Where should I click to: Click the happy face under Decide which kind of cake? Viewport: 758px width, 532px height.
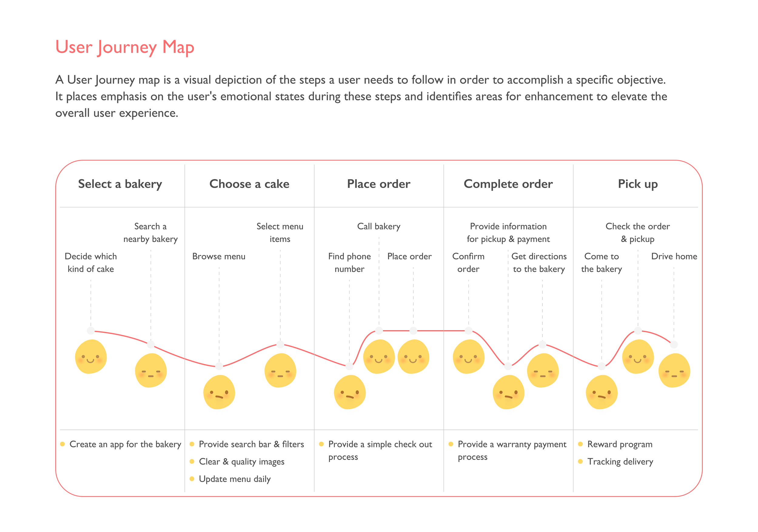pyautogui.click(x=91, y=357)
